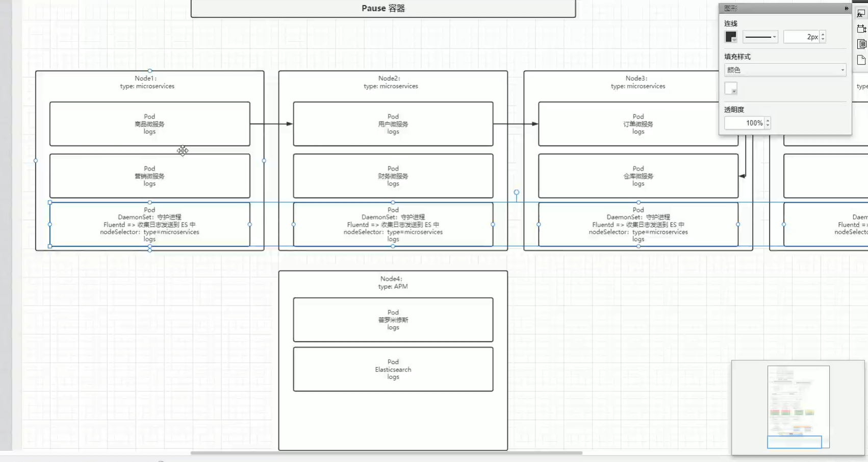This screenshot has width=868, height=462.
Task: Click the 连线 section label
Action: 731,23
